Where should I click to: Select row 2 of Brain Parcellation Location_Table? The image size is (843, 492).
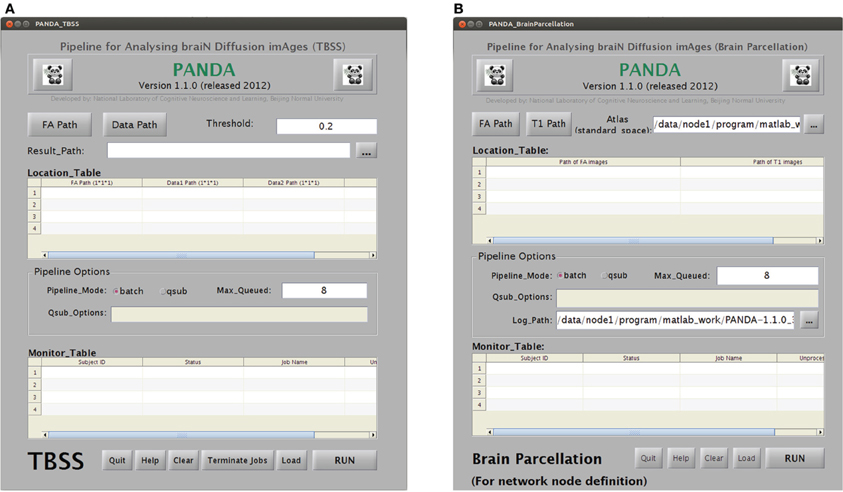pyautogui.click(x=479, y=184)
